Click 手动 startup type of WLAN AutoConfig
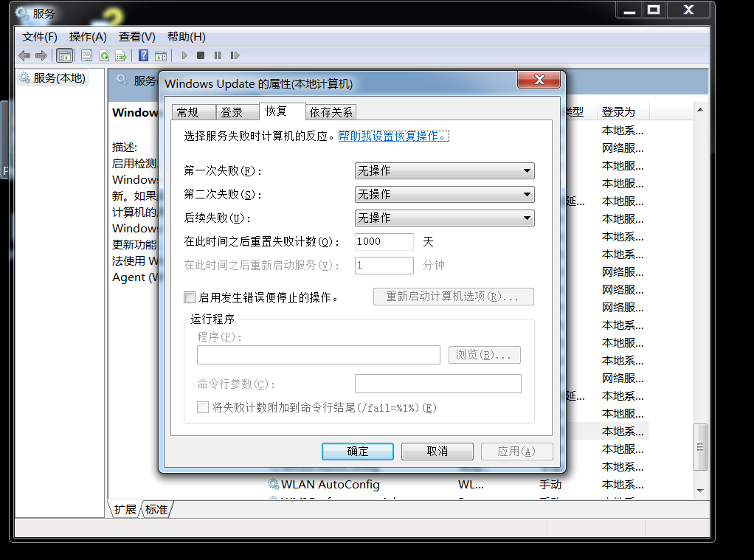The width and height of the screenshot is (754, 560). pos(550,485)
